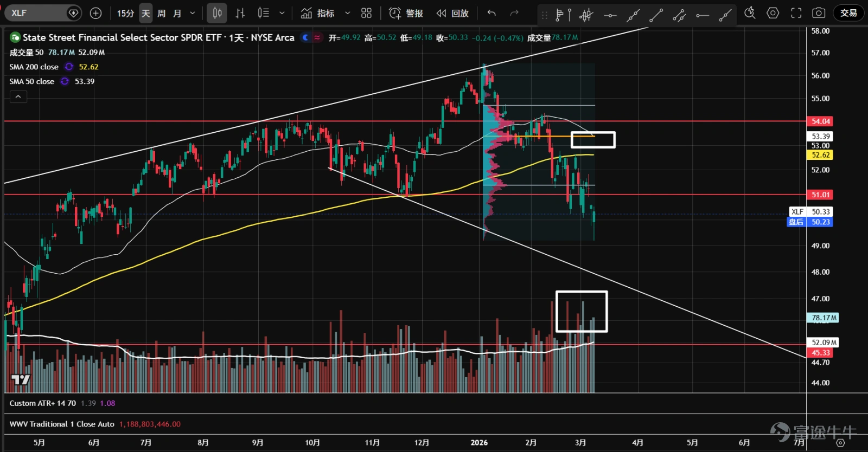Expand the timeframe dropdown arrow

click(x=193, y=13)
